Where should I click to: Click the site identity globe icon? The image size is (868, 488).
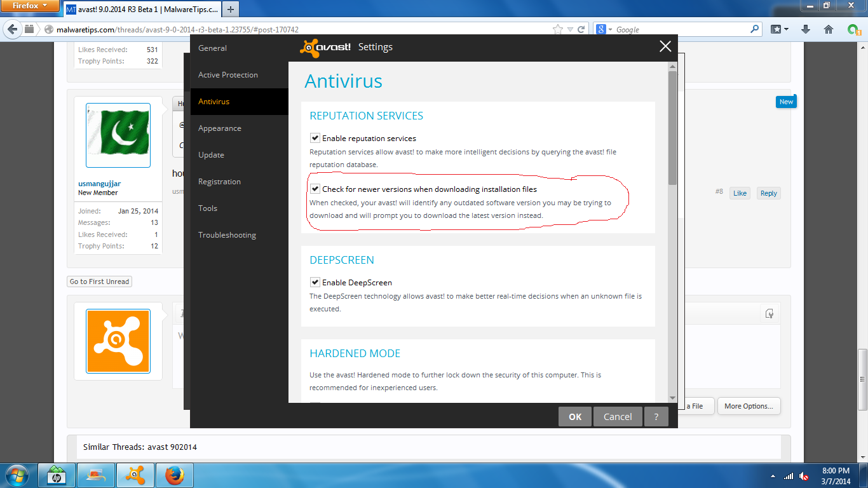(48, 29)
